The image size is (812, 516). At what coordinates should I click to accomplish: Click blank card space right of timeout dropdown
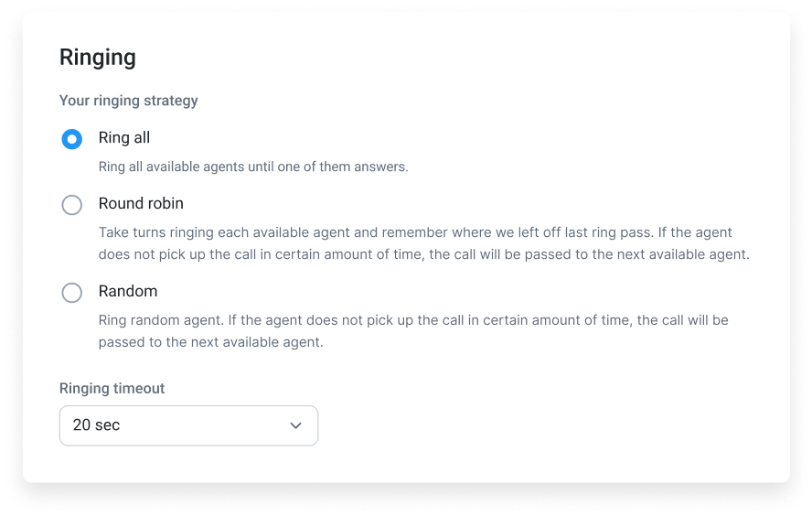coord(544,425)
